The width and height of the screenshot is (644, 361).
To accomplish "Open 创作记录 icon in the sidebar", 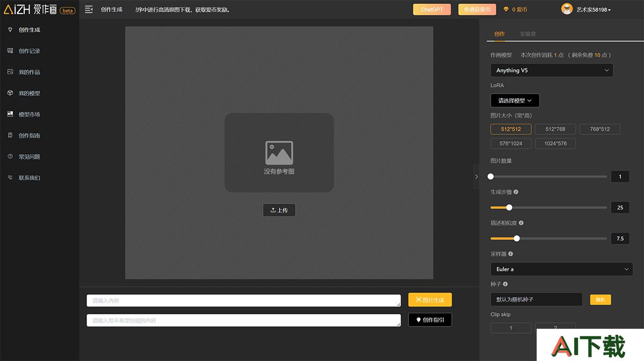I will pyautogui.click(x=10, y=50).
